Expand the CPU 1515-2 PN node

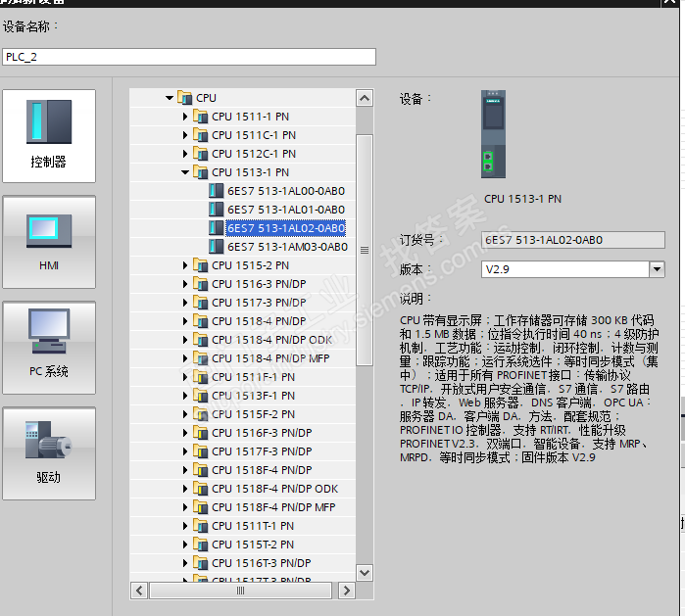pos(185,265)
